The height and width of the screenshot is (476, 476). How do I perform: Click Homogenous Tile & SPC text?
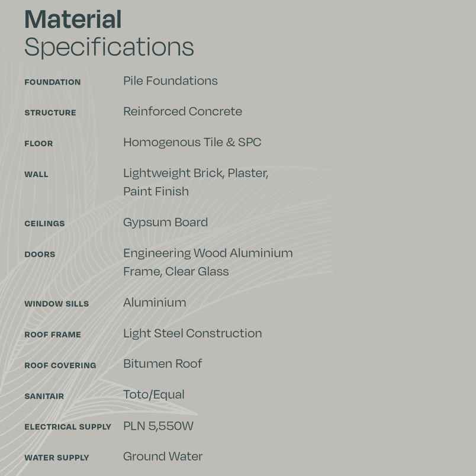[x=192, y=142]
